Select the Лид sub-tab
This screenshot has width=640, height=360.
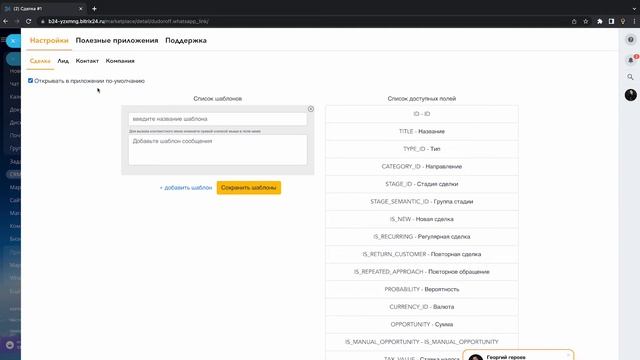[x=63, y=61]
